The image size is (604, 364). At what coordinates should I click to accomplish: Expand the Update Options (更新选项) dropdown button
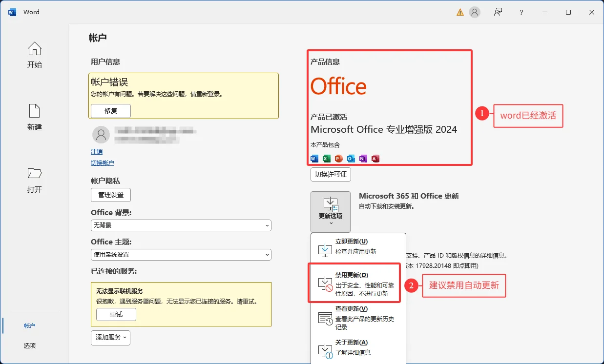pyautogui.click(x=331, y=212)
